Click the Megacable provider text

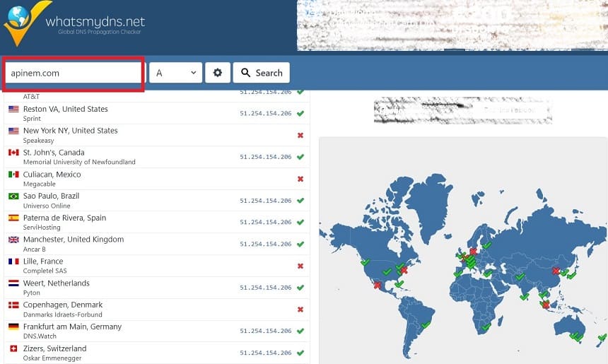pyautogui.click(x=39, y=184)
